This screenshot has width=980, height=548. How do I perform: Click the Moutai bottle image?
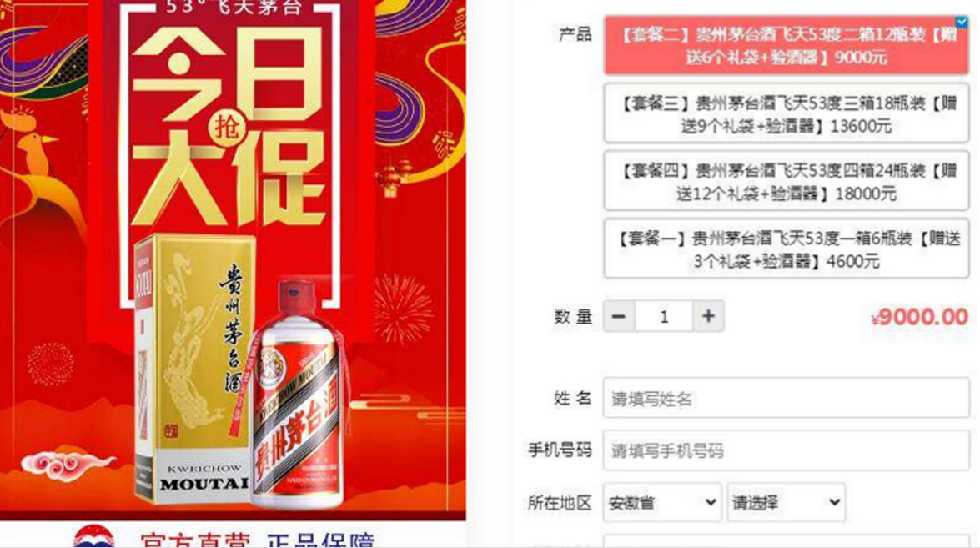pos(298,394)
